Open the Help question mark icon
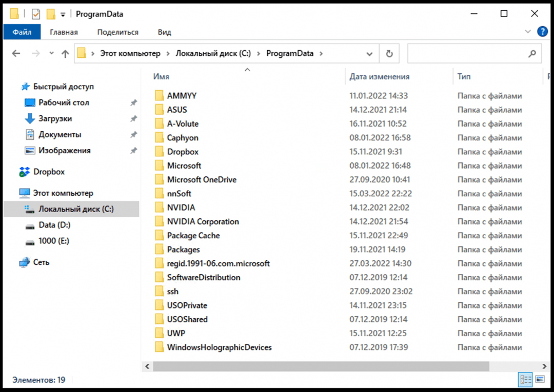 tap(542, 32)
